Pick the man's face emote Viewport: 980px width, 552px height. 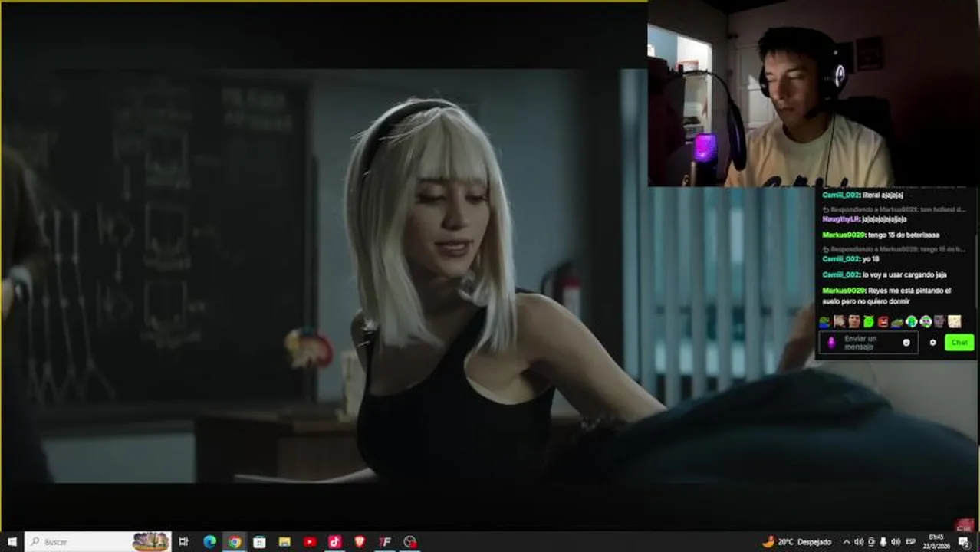tap(855, 322)
